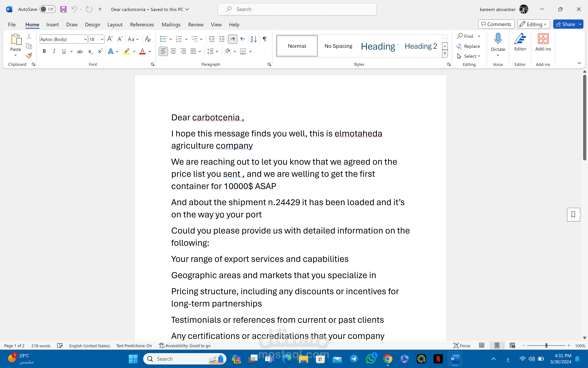Click Clear All Formatting icon
588x368 pixels.
coord(148,39)
